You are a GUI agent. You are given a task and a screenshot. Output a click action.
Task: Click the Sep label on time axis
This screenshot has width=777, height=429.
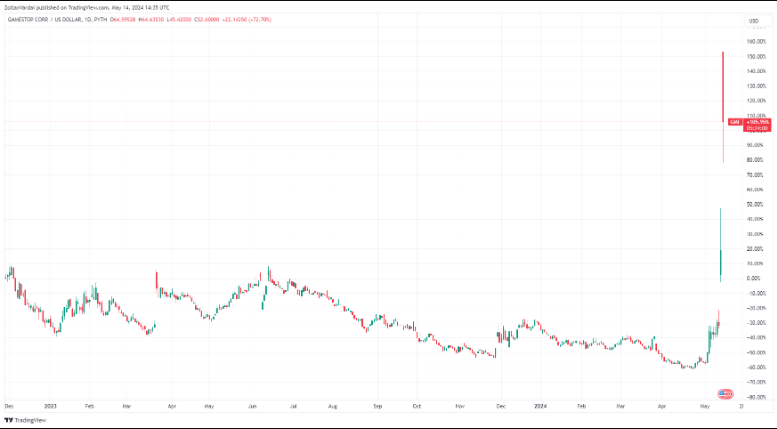tap(378, 408)
